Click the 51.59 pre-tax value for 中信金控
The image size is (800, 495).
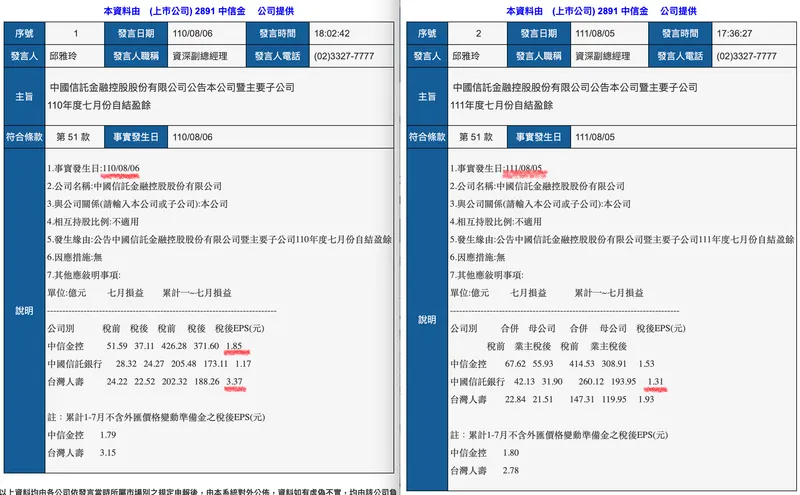[117, 346]
